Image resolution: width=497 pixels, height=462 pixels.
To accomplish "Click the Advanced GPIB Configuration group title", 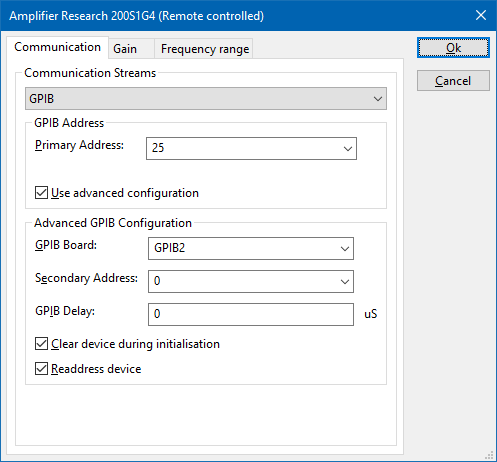I will 113,223.
